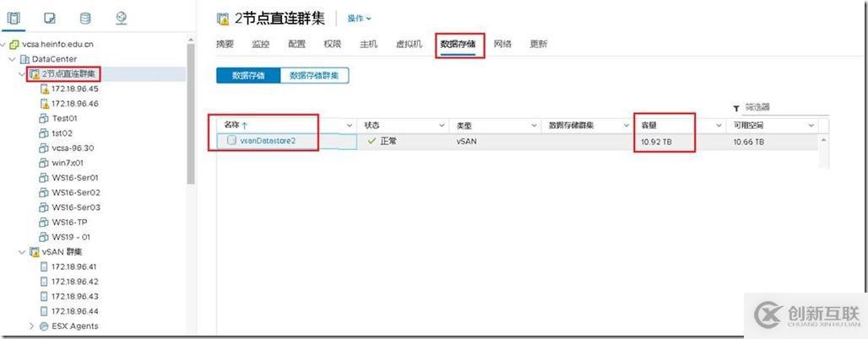This screenshot has width=868, height=339.
Task: Open Hosts and Clusters navigator icon
Action: pos(13,18)
